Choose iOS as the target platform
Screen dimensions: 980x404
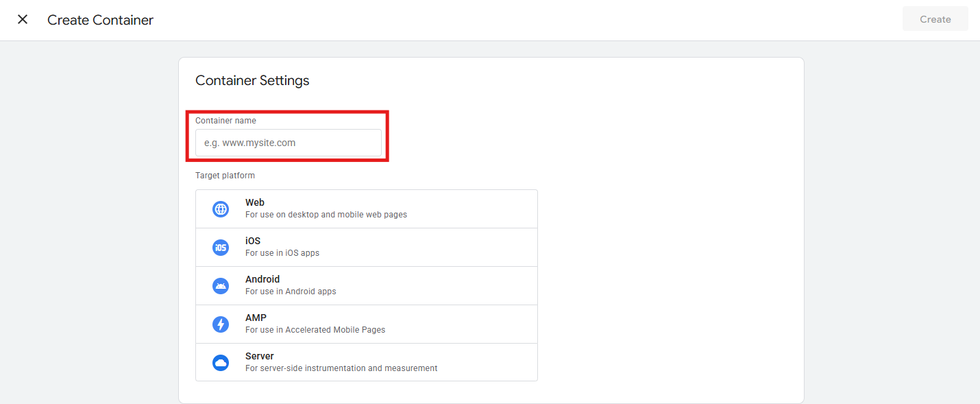[367, 248]
